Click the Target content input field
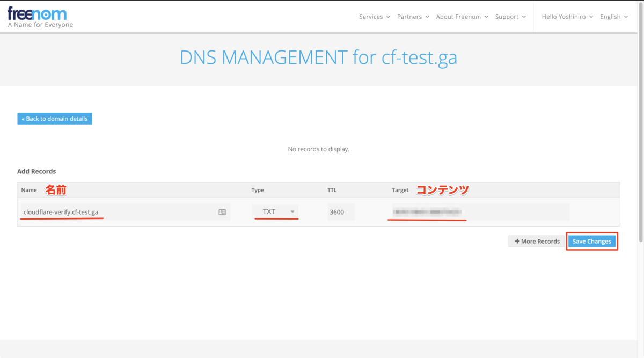 coord(480,212)
